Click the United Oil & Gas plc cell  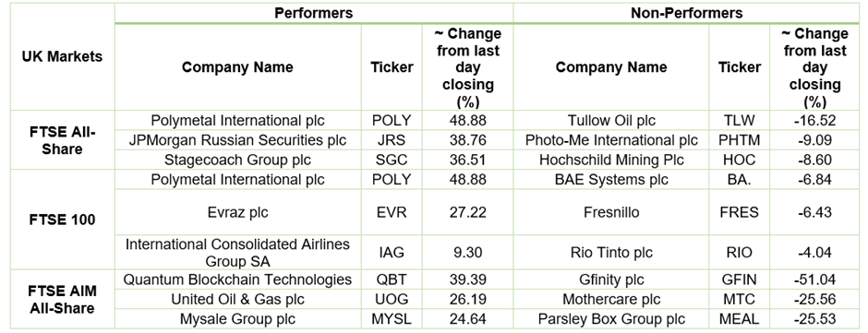pos(238,299)
